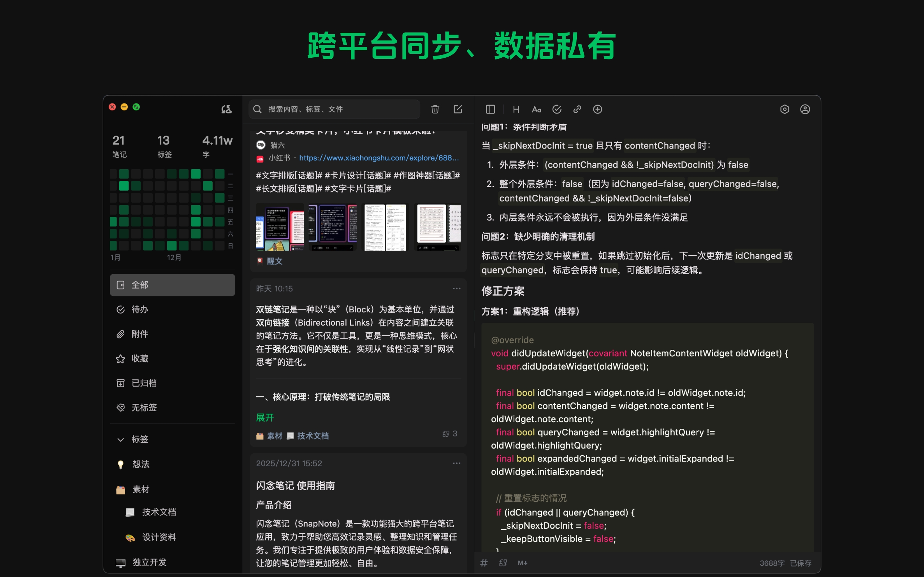This screenshot has height=577, width=924.
Task: Show untagged notes via 无标签
Action: click(144, 407)
